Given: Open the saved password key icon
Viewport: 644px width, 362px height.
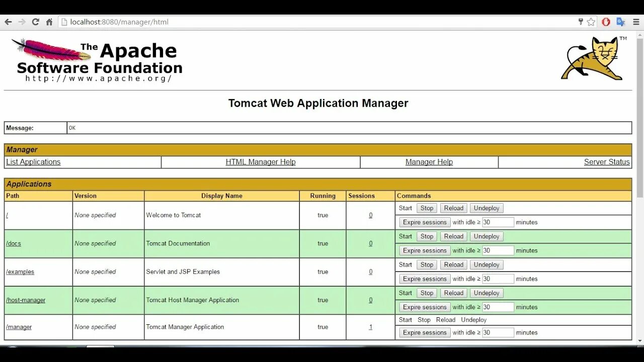Looking at the screenshot, I should pyautogui.click(x=581, y=22).
